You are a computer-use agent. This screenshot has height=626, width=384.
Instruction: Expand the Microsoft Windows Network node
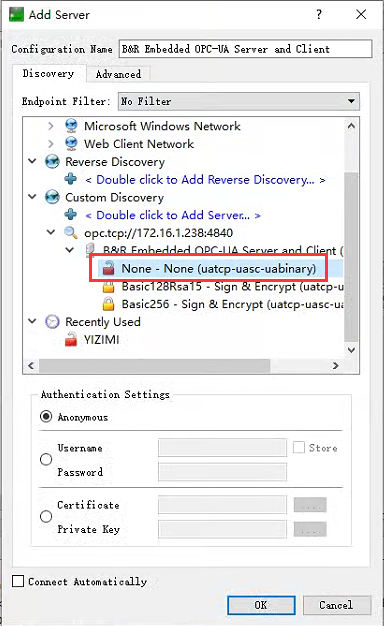tap(51, 126)
